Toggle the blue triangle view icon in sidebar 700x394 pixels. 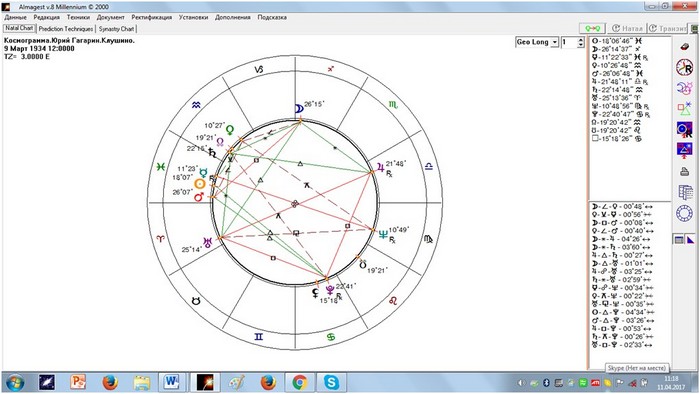pyautogui.click(x=690, y=240)
